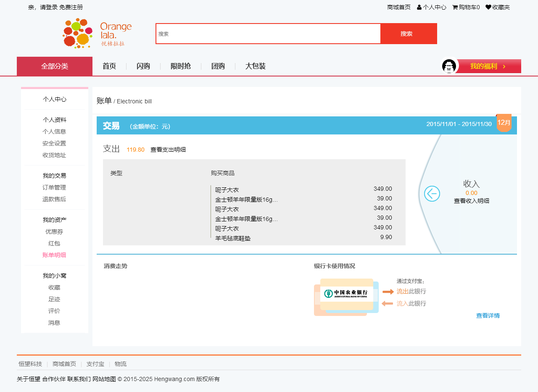This screenshot has width=538, height=392.
Task: Click into the 搜索 search input field
Action: [x=268, y=34]
